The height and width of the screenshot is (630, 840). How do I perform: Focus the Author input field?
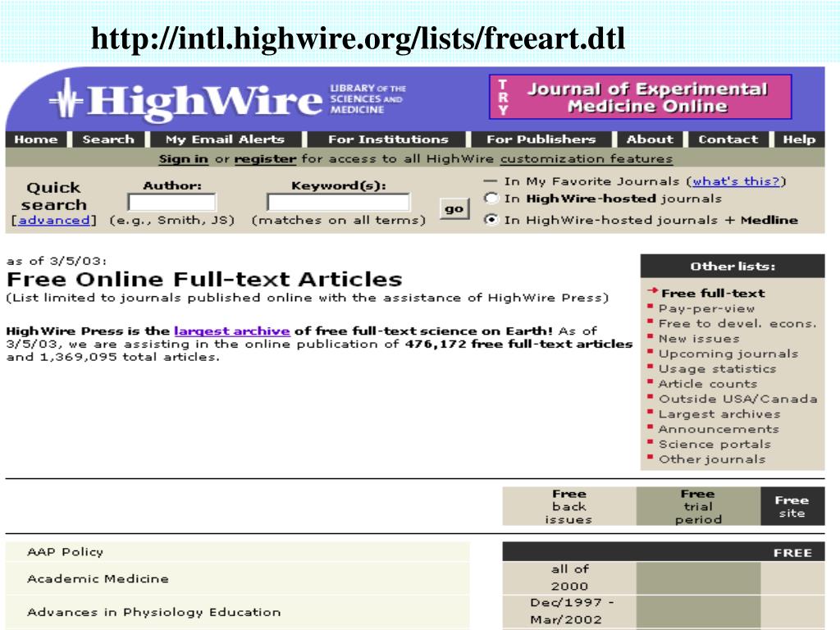click(172, 203)
